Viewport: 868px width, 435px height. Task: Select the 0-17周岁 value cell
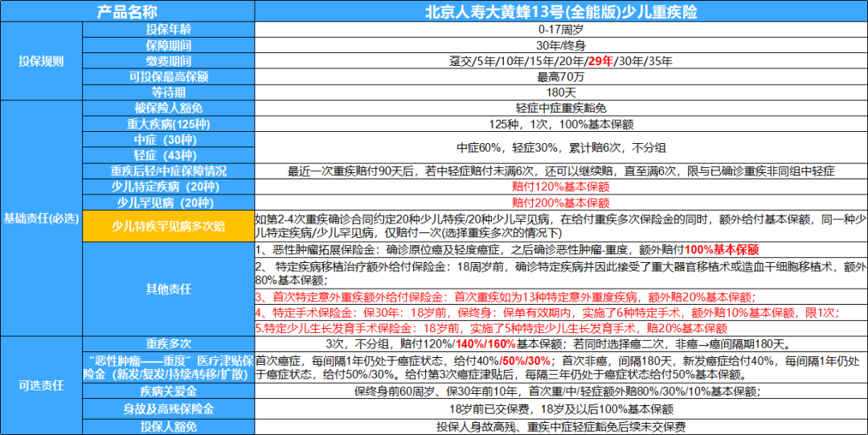pyautogui.click(x=561, y=29)
